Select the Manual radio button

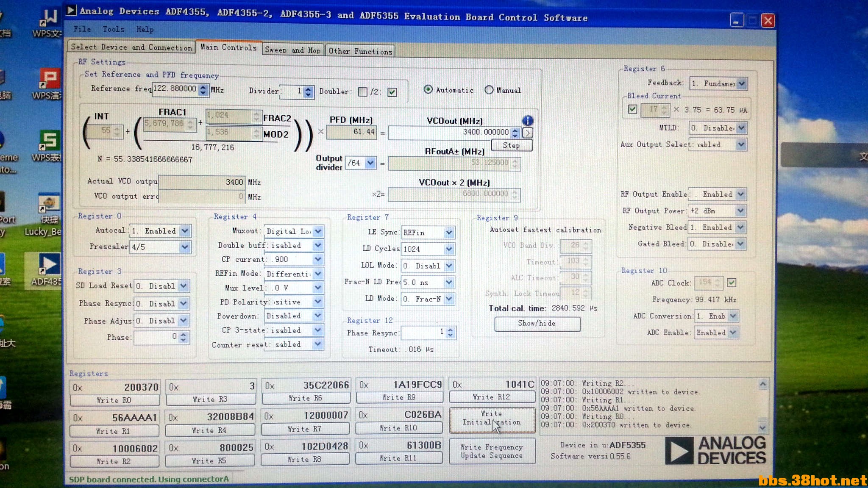[489, 90]
